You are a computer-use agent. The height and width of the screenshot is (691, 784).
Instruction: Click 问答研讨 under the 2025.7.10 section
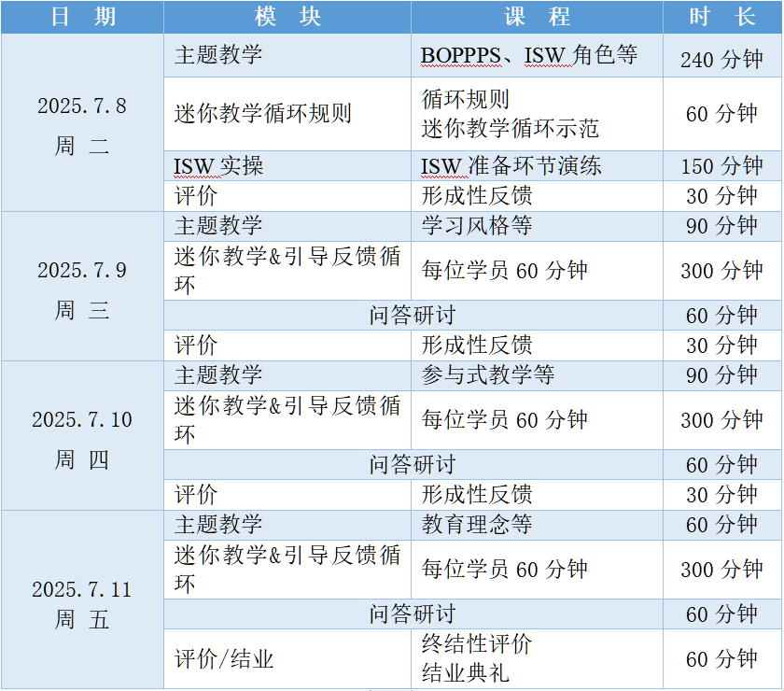point(413,465)
